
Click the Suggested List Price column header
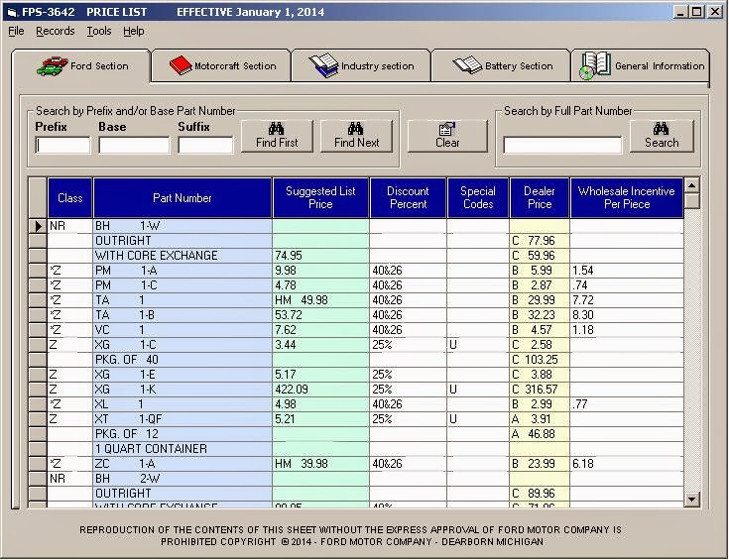(x=320, y=198)
